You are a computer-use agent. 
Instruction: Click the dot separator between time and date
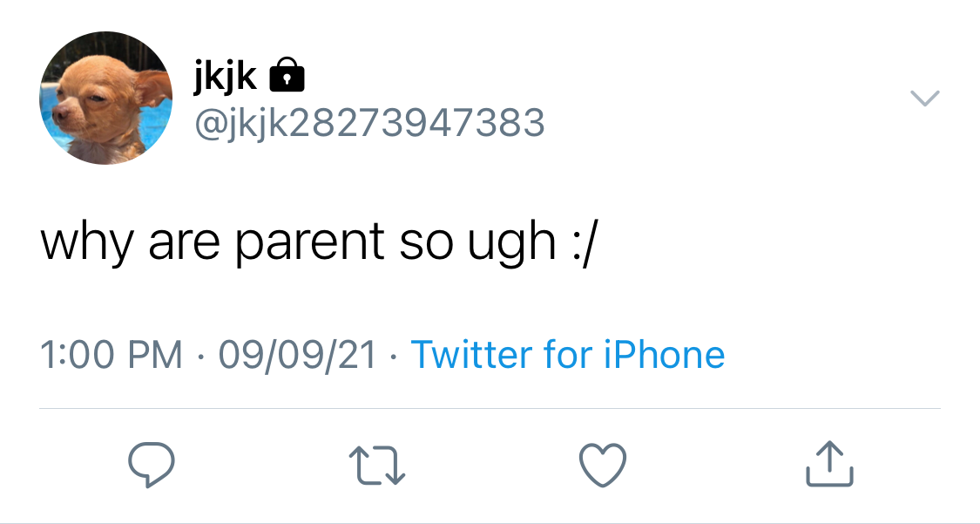[x=200, y=357]
